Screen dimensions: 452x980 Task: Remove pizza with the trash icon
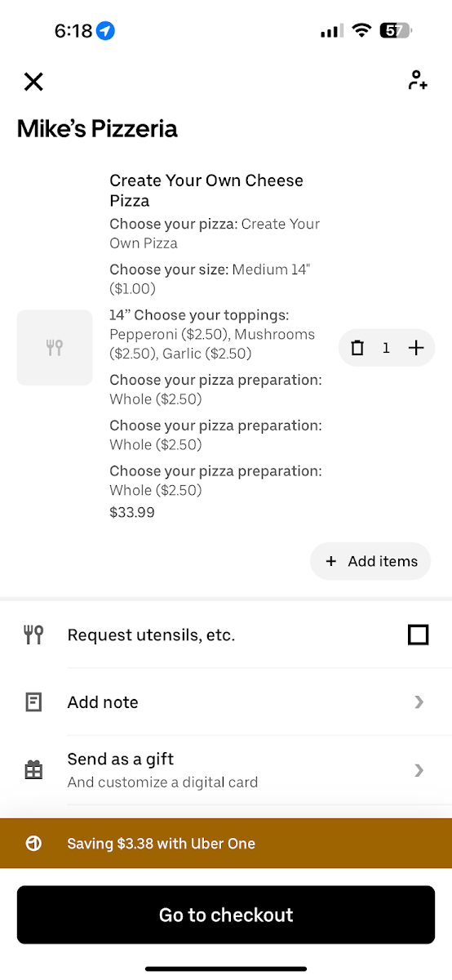point(357,348)
